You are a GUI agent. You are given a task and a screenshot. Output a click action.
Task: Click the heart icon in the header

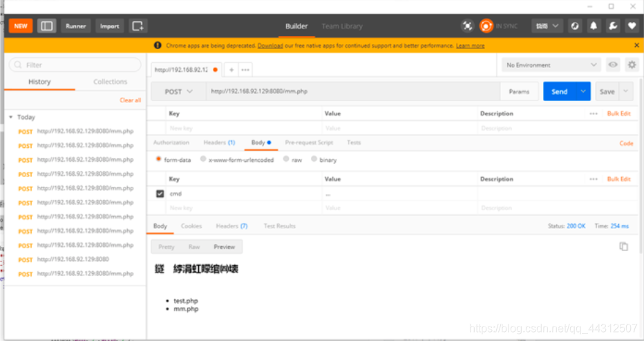click(632, 26)
